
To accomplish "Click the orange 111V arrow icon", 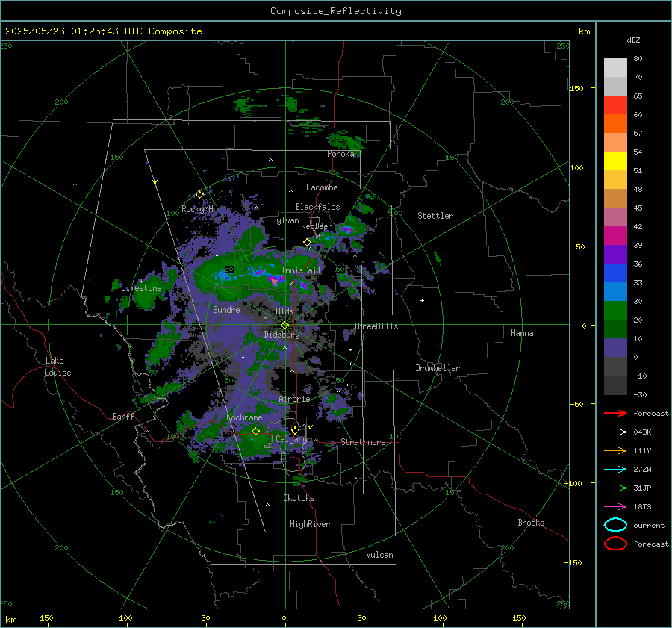I will click(x=615, y=450).
